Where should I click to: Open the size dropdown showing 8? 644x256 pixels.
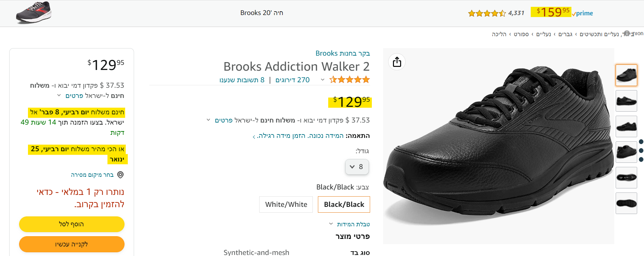pyautogui.click(x=357, y=167)
